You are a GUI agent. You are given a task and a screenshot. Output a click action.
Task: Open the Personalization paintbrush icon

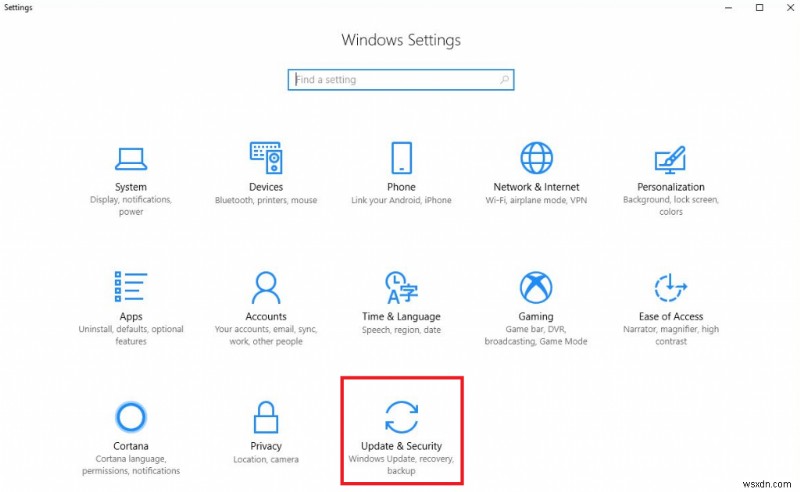pos(670,159)
